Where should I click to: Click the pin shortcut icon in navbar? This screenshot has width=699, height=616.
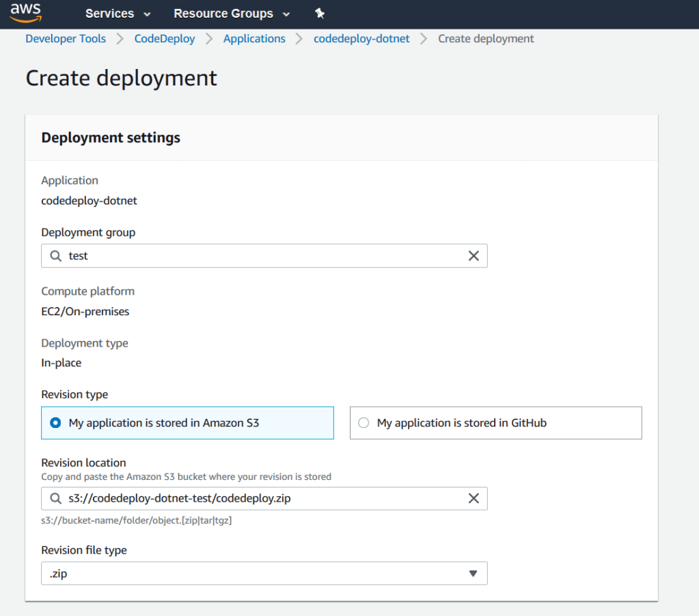pos(319,14)
